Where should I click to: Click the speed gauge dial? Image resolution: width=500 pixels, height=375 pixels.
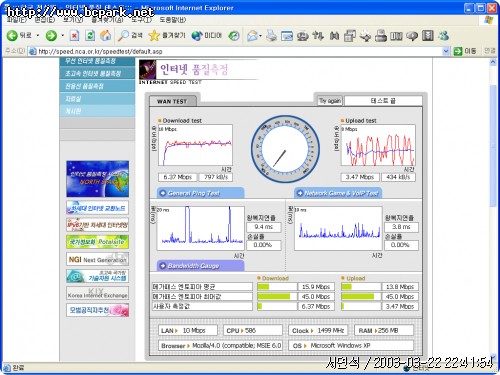[x=285, y=149]
